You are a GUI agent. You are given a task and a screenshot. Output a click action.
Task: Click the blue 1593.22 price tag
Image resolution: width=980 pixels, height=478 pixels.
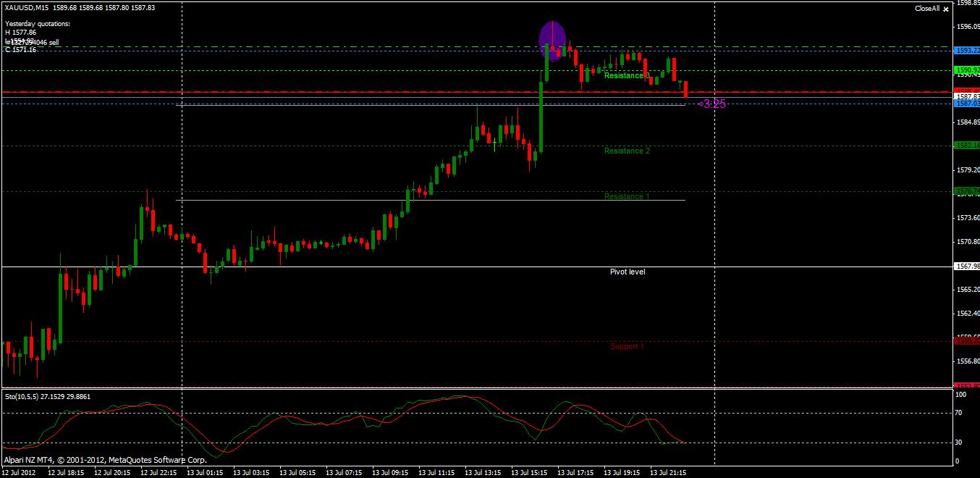click(967, 51)
